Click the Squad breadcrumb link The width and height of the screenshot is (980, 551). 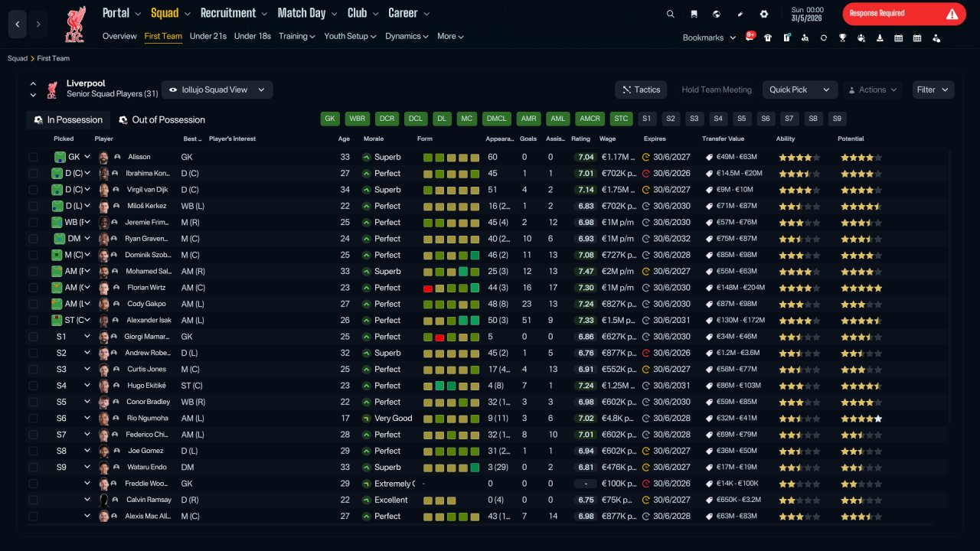[17, 58]
